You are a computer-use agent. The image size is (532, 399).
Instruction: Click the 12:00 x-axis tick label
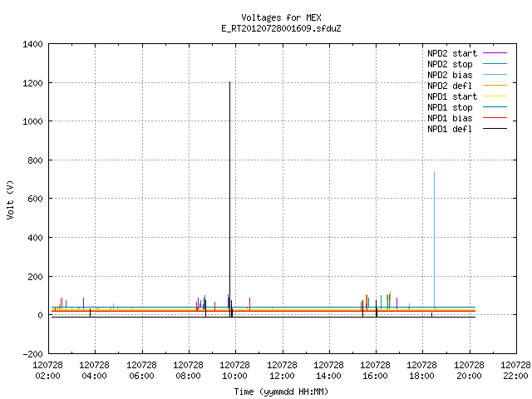pyautogui.click(x=283, y=377)
